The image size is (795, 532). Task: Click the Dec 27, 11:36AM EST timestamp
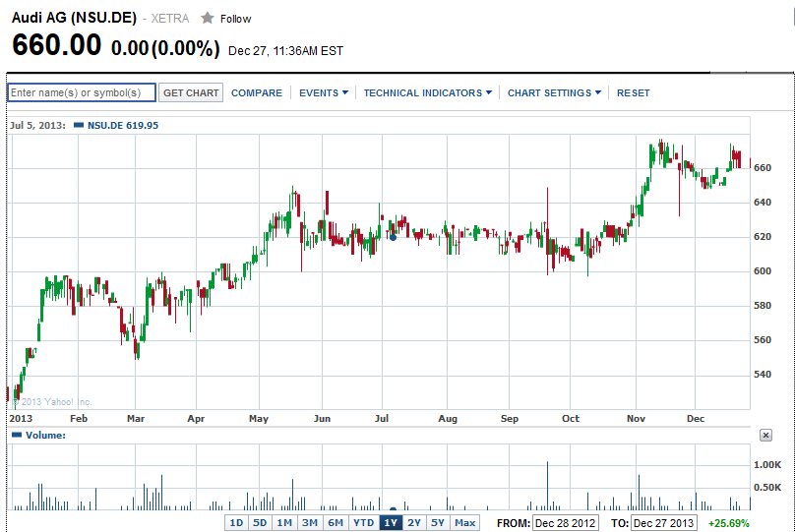pyautogui.click(x=285, y=51)
